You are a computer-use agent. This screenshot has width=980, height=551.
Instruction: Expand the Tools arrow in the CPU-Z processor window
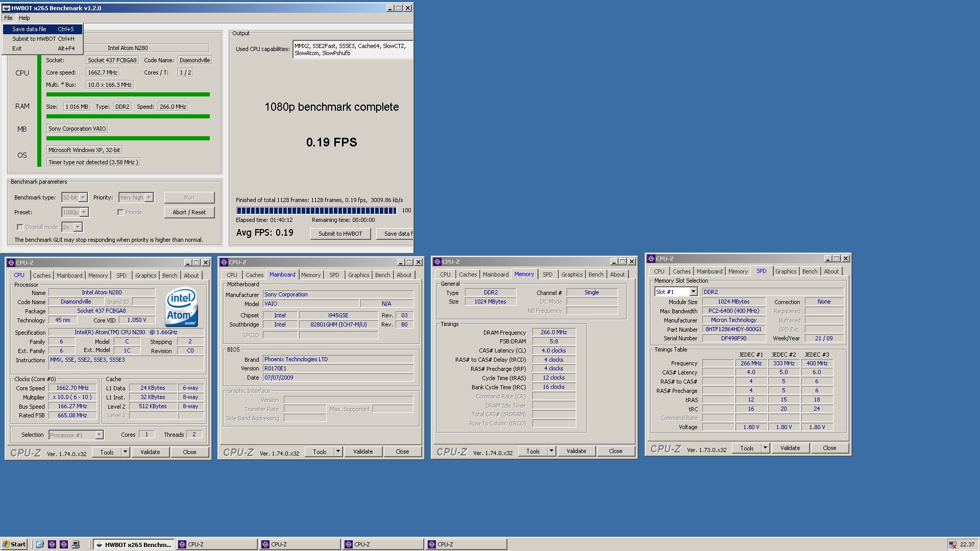point(125,452)
